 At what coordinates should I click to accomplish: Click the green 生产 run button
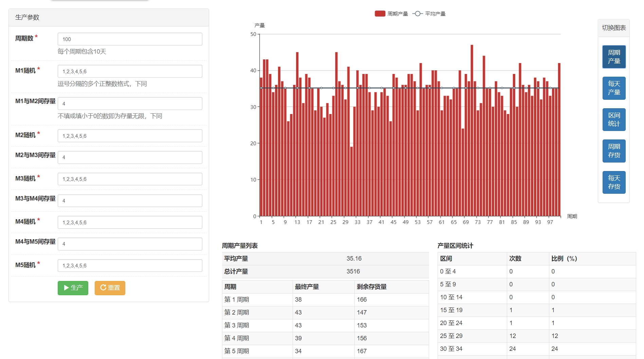click(73, 288)
